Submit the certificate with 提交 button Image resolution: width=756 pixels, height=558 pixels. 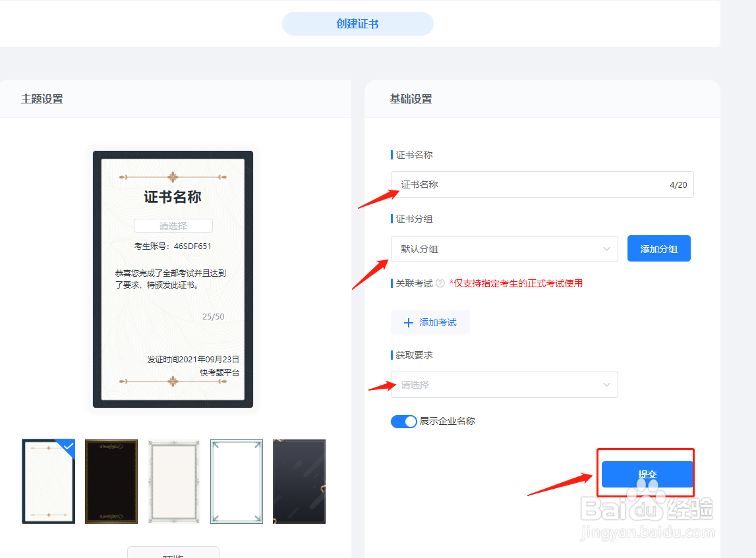(x=645, y=472)
